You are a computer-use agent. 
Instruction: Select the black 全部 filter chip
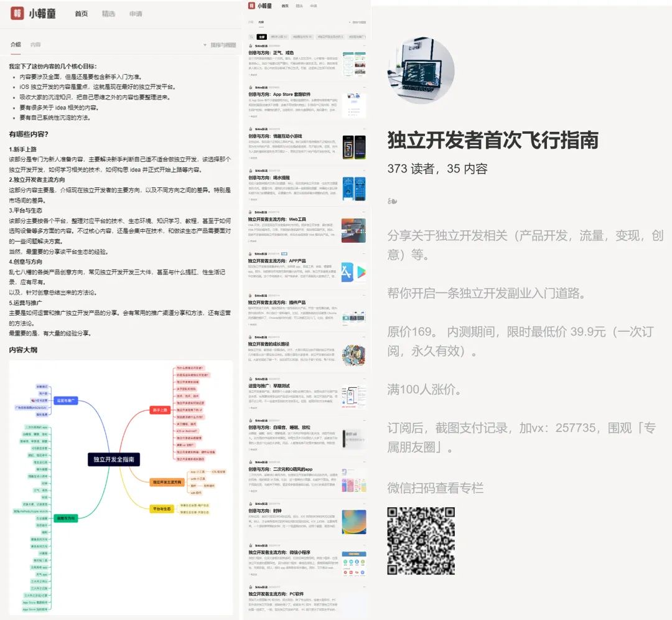pyautogui.click(x=262, y=37)
